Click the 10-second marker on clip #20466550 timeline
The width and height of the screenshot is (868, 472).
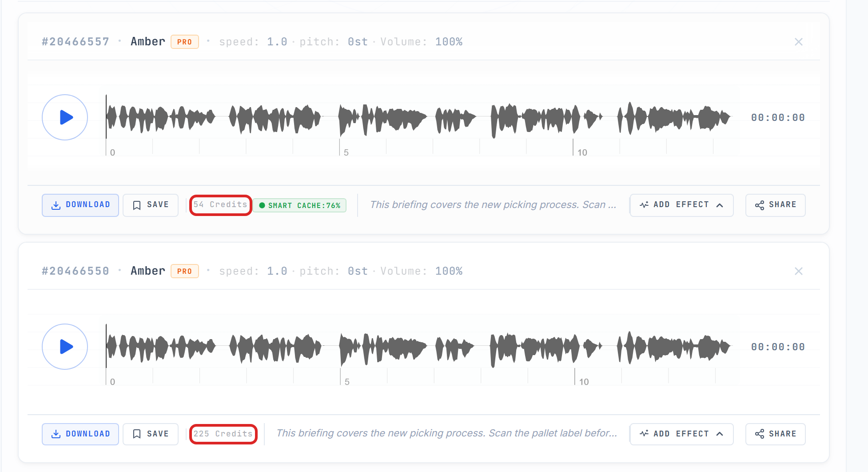584,382
